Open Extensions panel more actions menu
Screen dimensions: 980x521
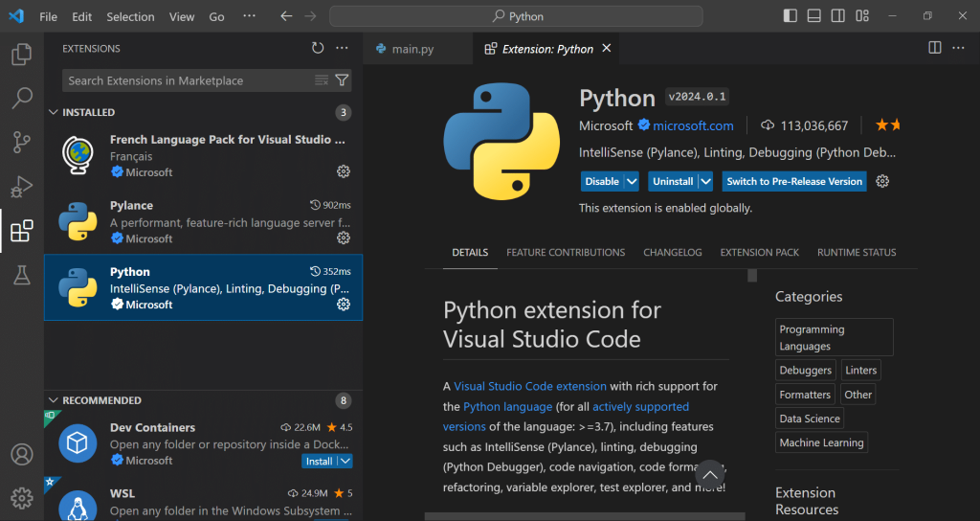[x=342, y=48]
